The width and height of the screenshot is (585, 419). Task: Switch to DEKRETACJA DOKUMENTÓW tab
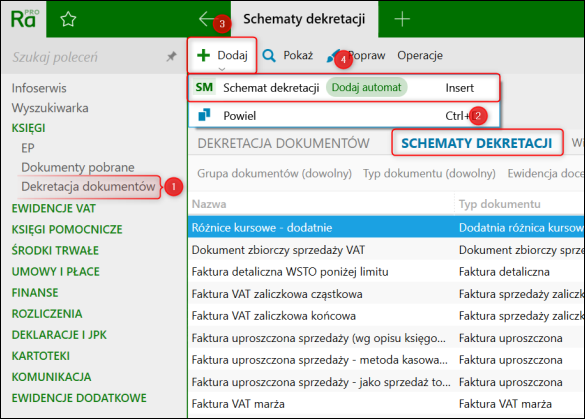(284, 143)
